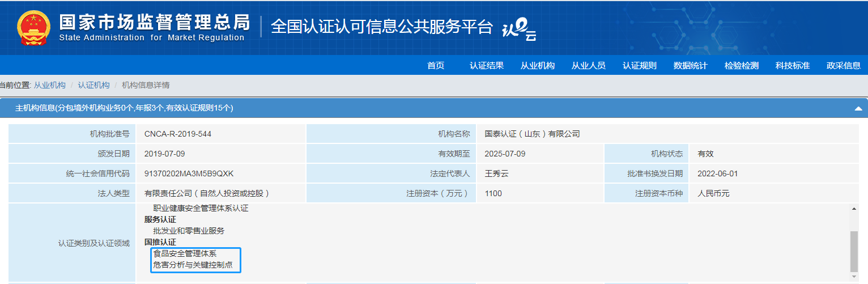The width and height of the screenshot is (868, 284).
Task: Click the 批准书换发日期 label cell
Action: pyautogui.click(x=646, y=173)
